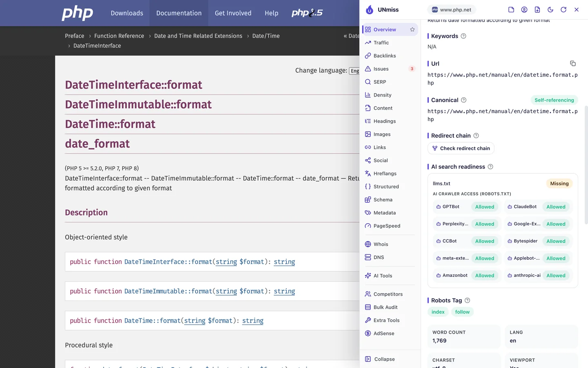
Task: Select Structured data sidebar item
Action: point(390,186)
